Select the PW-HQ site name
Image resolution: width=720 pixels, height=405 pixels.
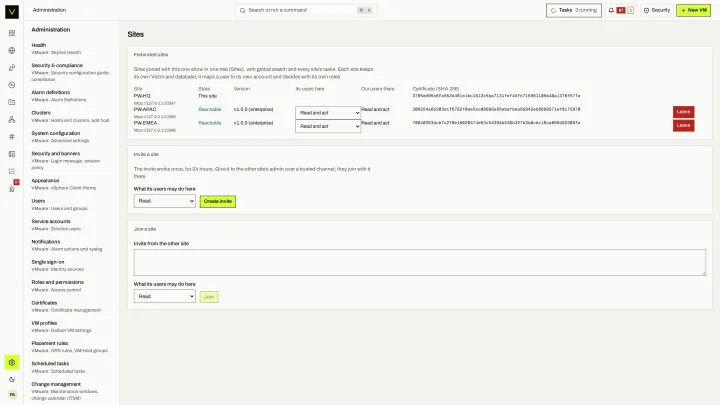(142, 96)
